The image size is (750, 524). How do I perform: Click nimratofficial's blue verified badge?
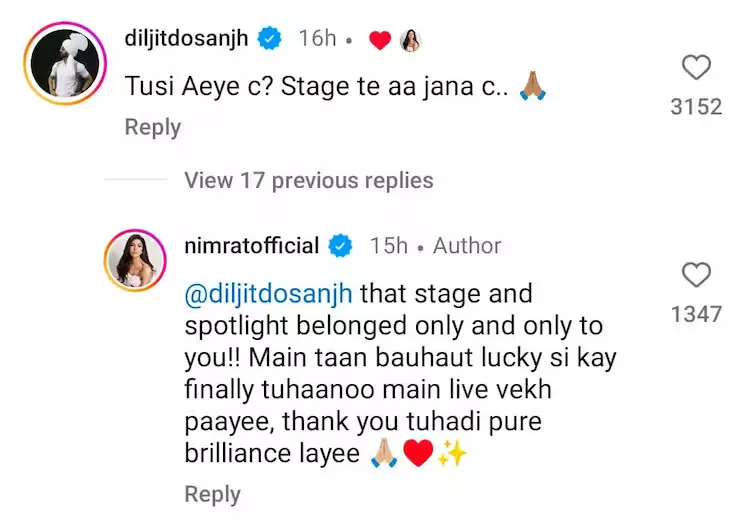[x=341, y=246]
